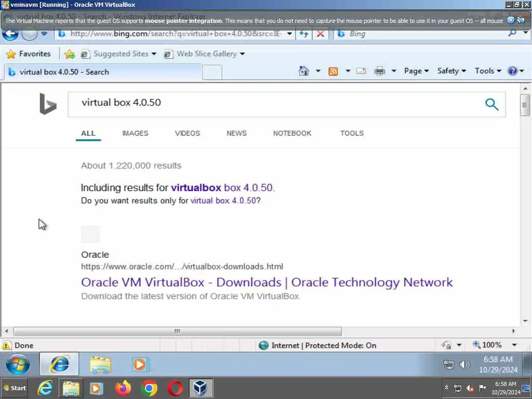Switch to NEWS results tab
The image size is (532, 399).
point(236,134)
